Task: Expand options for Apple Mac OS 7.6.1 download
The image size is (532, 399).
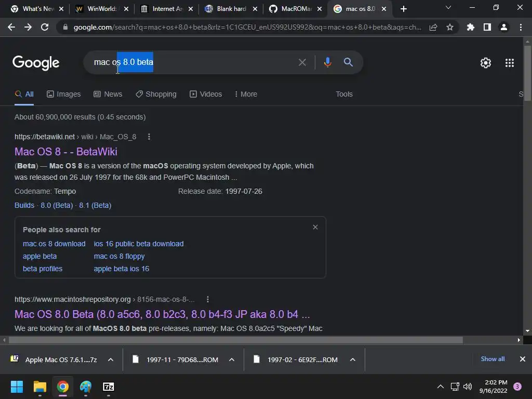Action: [111, 360]
